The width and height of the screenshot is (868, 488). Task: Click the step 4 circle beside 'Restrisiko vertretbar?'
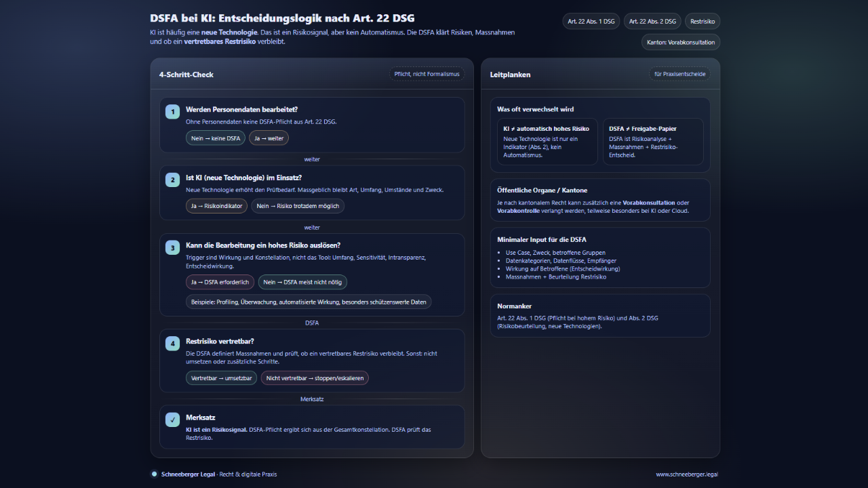click(172, 343)
